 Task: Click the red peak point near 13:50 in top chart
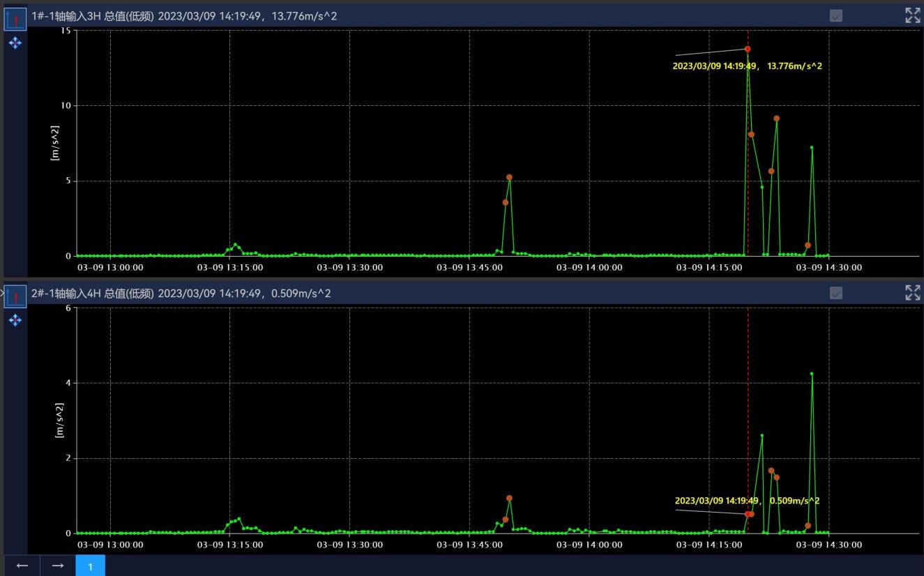(509, 177)
